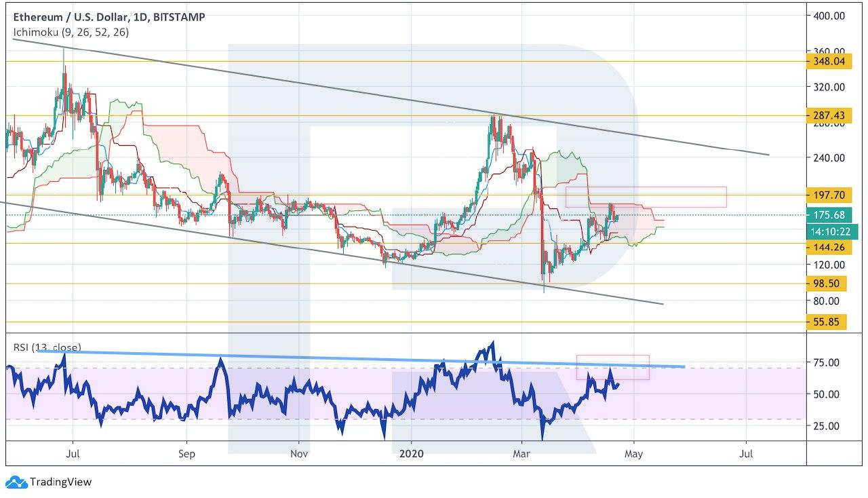Viewport: 868px width, 498px height.
Task: Select the blue RSI descending trendline
Action: click(x=361, y=358)
